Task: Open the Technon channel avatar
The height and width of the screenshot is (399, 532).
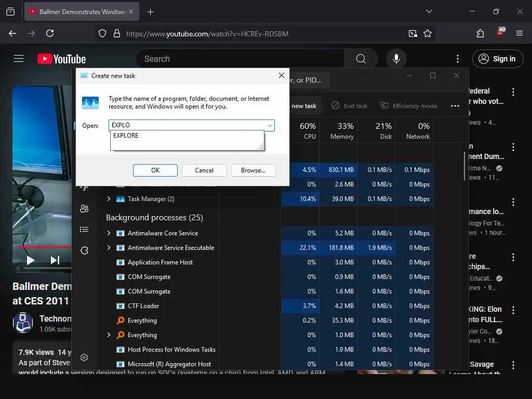Action: (23, 323)
